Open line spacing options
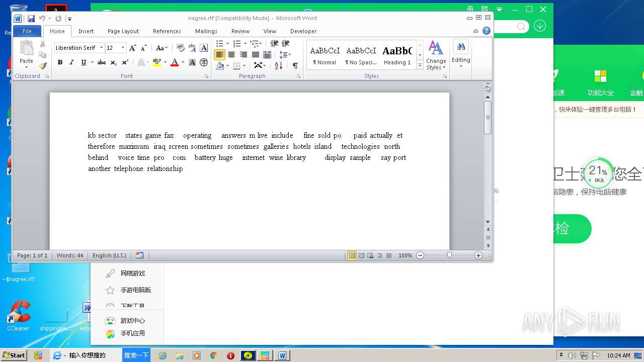This screenshot has width=644, height=362. pyautogui.click(x=285, y=55)
